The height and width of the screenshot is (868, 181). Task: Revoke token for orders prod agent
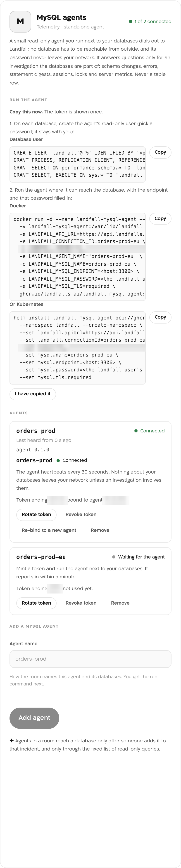[81, 514]
